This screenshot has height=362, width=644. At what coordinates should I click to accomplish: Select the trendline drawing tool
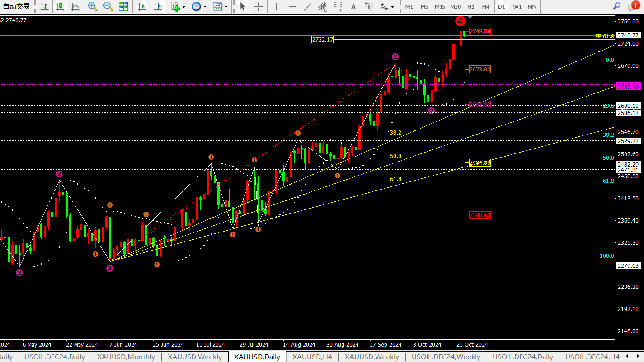click(x=307, y=6)
